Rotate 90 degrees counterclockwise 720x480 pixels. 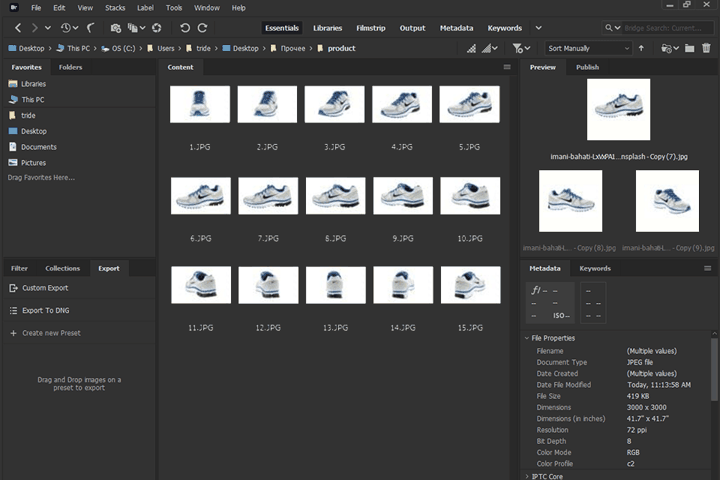coord(185,28)
